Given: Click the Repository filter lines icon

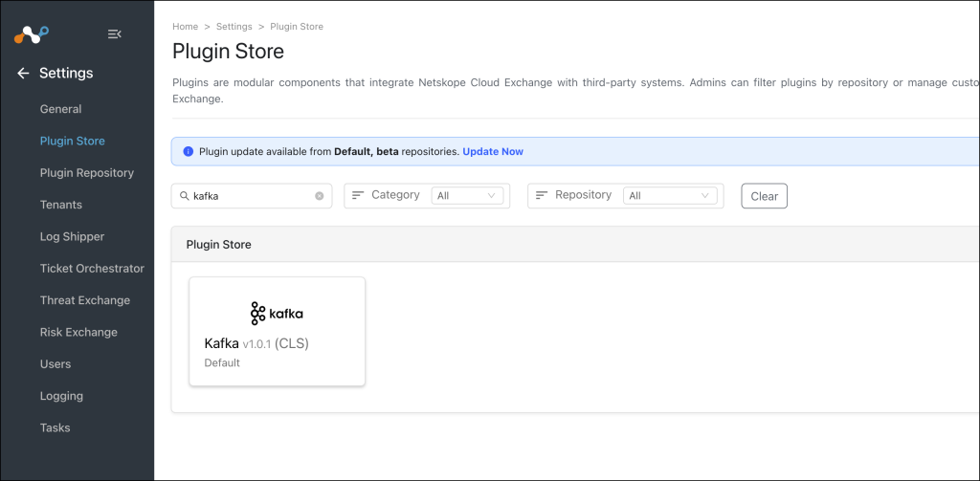Looking at the screenshot, I should (x=542, y=195).
